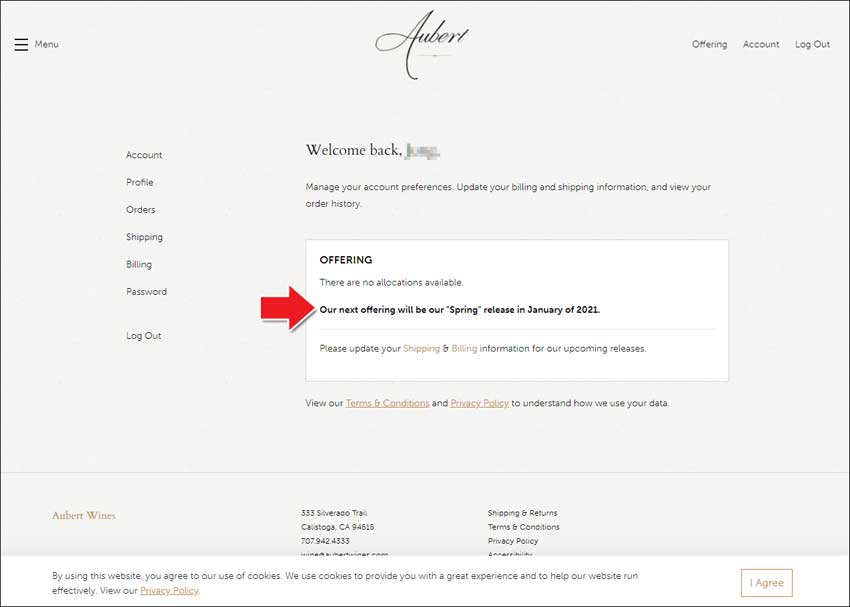This screenshot has height=607, width=850.
Task: Open Account in top navigation
Action: coord(761,44)
